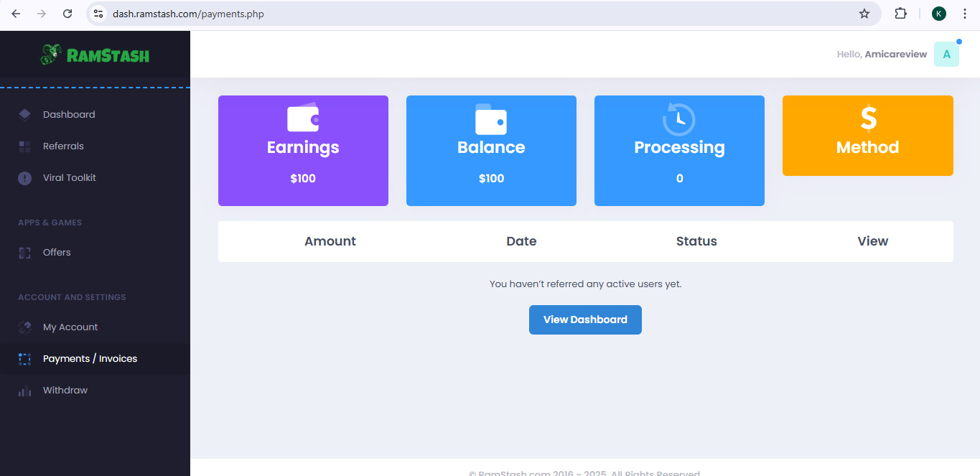Open Dashboard from the sidebar
This screenshot has height=476, width=980.
point(68,115)
